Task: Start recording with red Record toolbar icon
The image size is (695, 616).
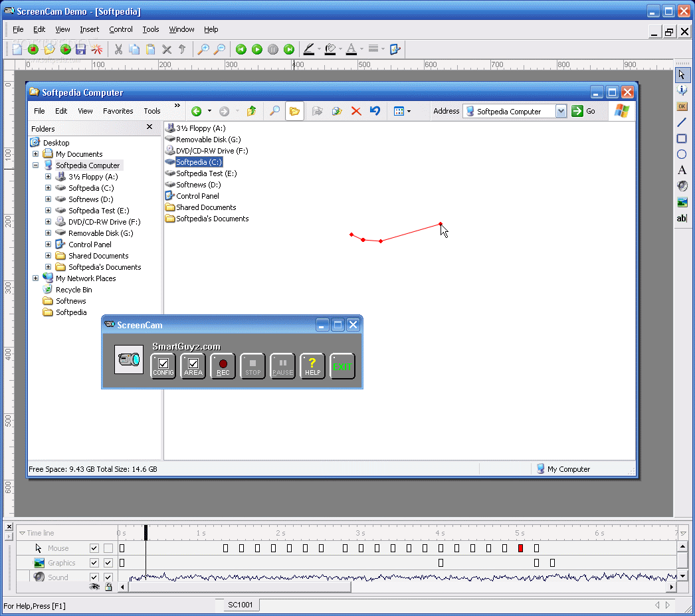Action: point(33,49)
